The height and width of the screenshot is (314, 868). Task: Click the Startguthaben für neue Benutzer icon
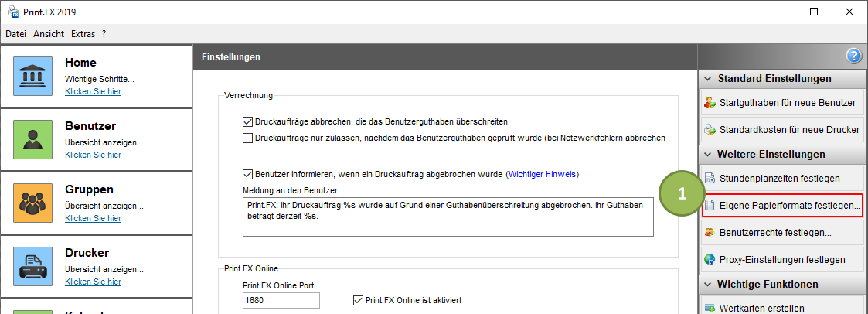click(x=710, y=103)
